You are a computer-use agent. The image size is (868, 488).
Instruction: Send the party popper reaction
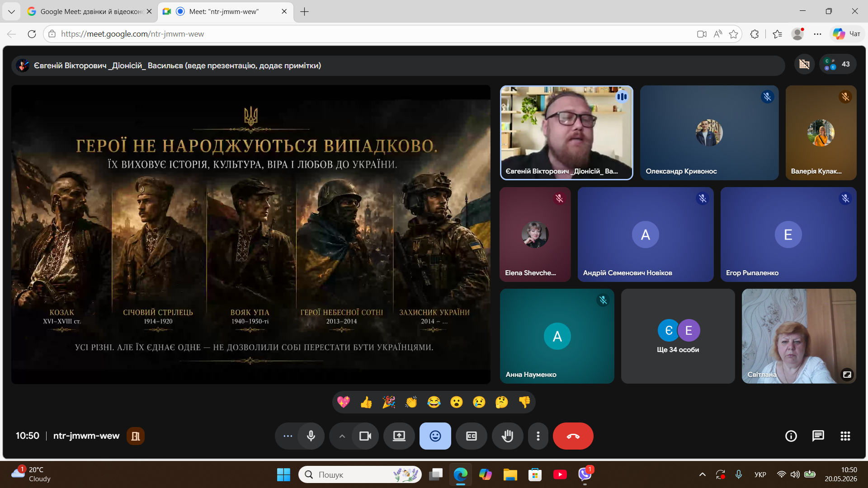pyautogui.click(x=389, y=402)
